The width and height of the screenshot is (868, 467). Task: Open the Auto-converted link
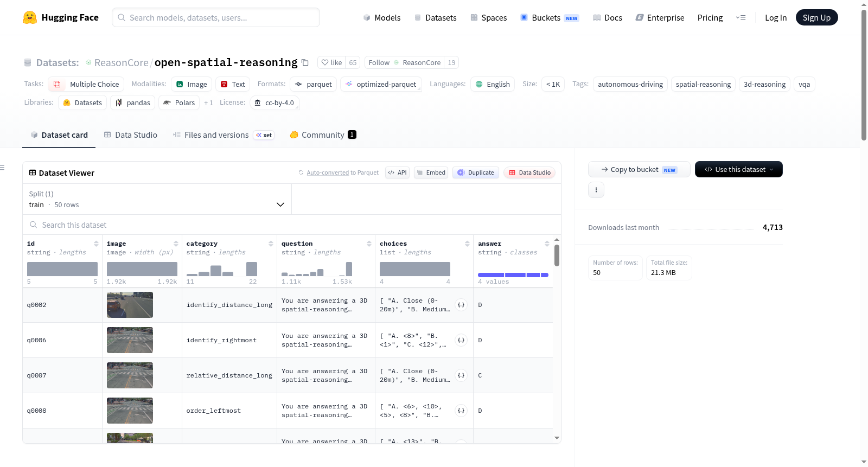[328, 172]
